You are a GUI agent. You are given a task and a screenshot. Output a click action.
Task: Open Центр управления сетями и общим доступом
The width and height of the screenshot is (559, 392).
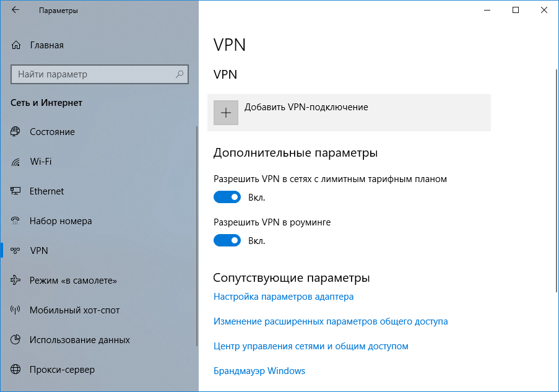[x=311, y=346]
